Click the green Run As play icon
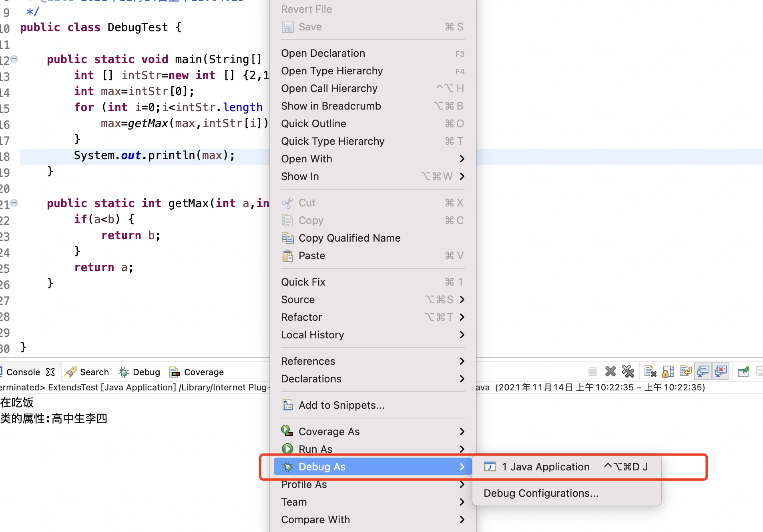Viewport: 763px width, 532px height. pyautogui.click(x=287, y=449)
